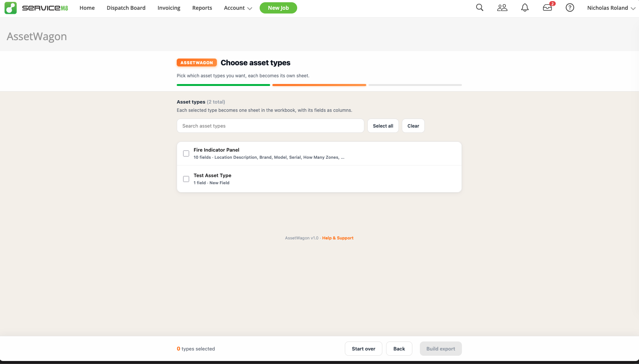Image resolution: width=639 pixels, height=364 pixels.
Task: Open the staff people icon
Action: (502, 8)
